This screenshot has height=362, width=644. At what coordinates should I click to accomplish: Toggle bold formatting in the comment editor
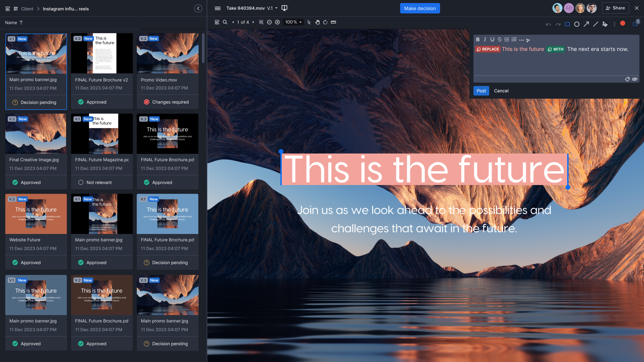coord(478,39)
